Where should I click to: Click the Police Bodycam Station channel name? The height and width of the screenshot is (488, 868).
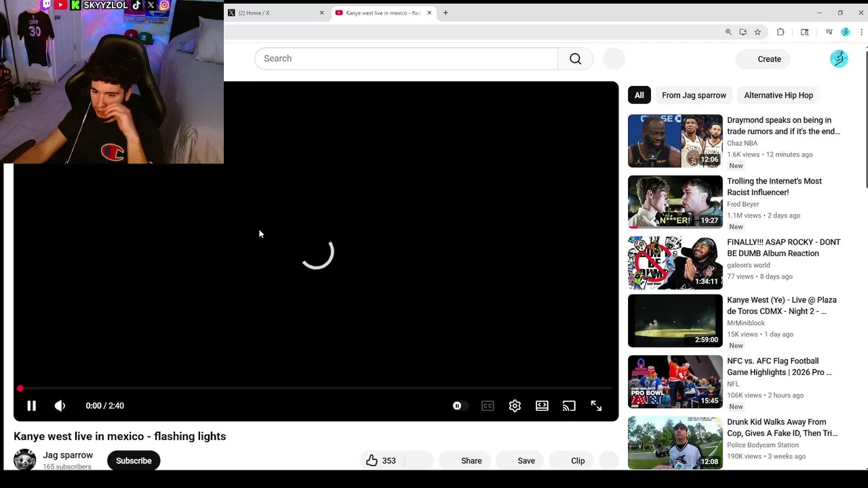point(762,445)
